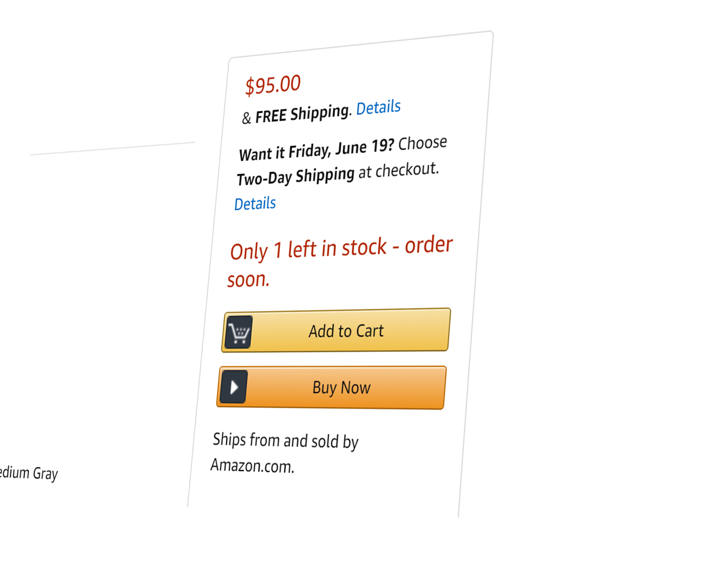The height and width of the screenshot is (582, 728).
Task: Open the Details link beside FREE Shipping
Action: (378, 108)
